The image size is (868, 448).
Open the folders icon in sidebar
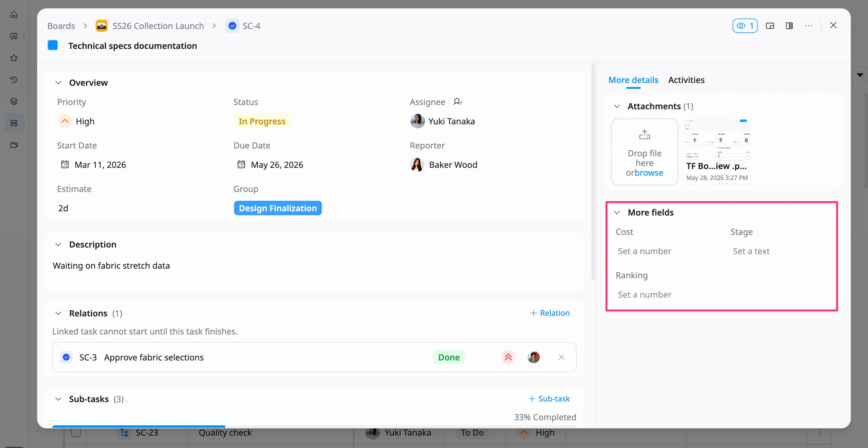click(14, 145)
